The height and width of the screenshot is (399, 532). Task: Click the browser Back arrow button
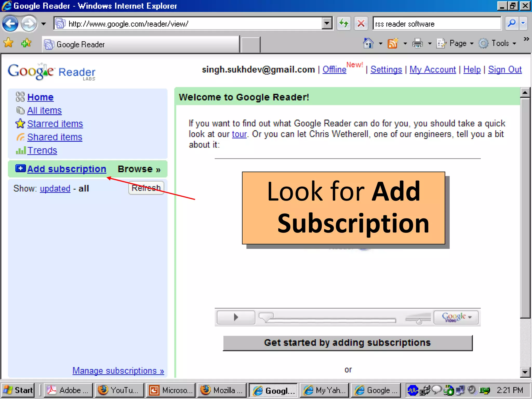point(10,24)
